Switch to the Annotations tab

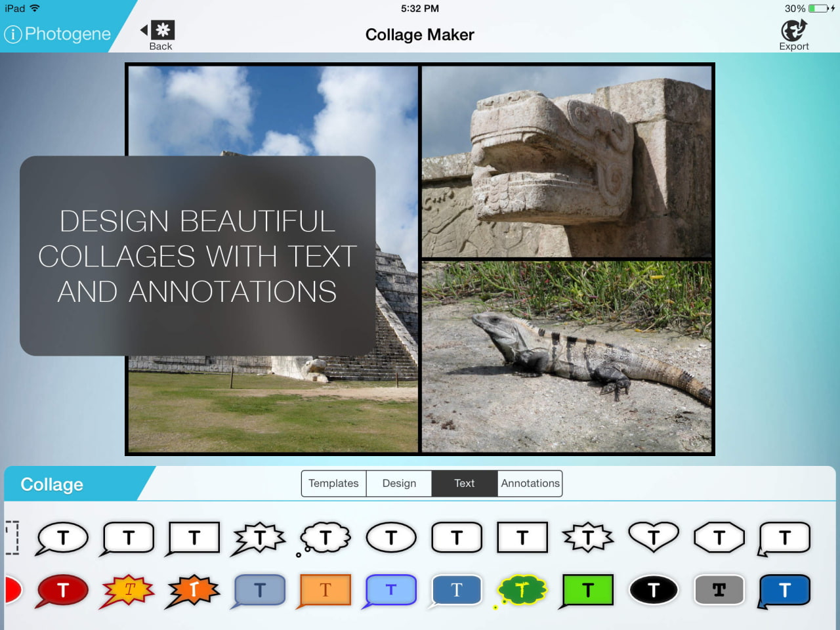pyautogui.click(x=530, y=484)
